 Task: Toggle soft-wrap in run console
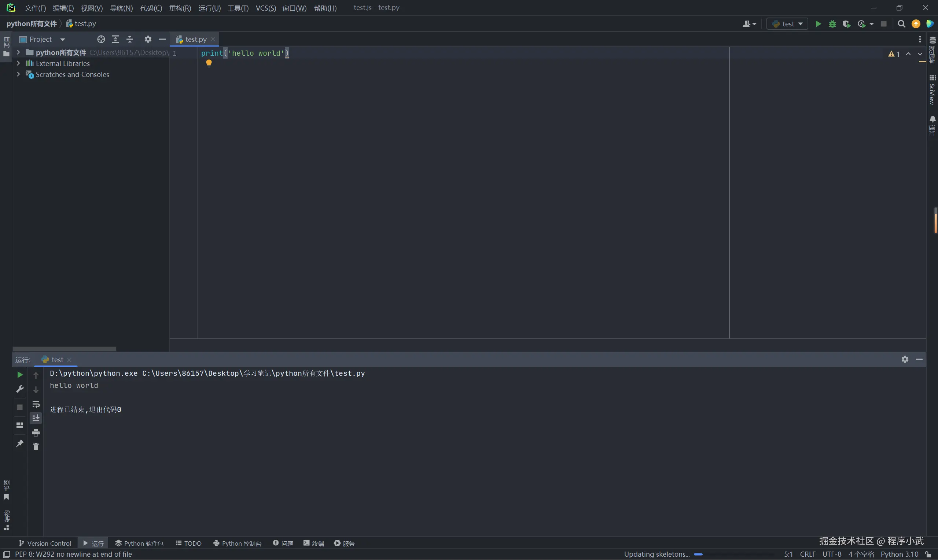click(x=36, y=405)
